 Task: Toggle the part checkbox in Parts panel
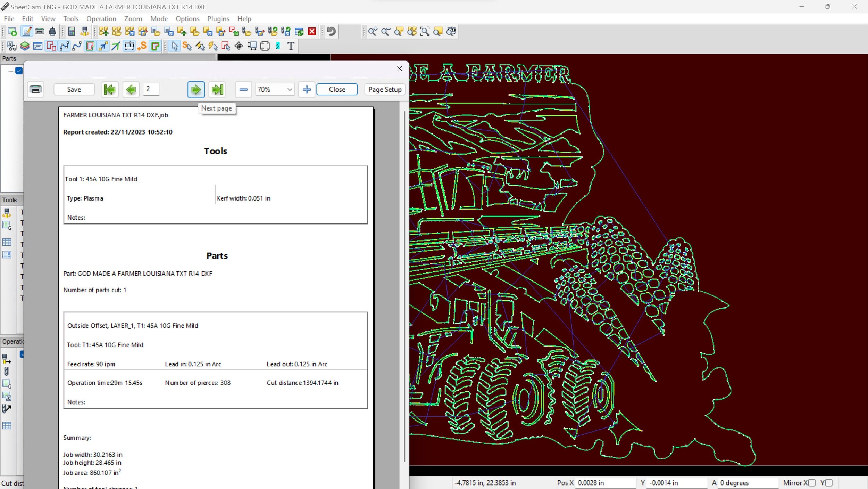coord(19,71)
